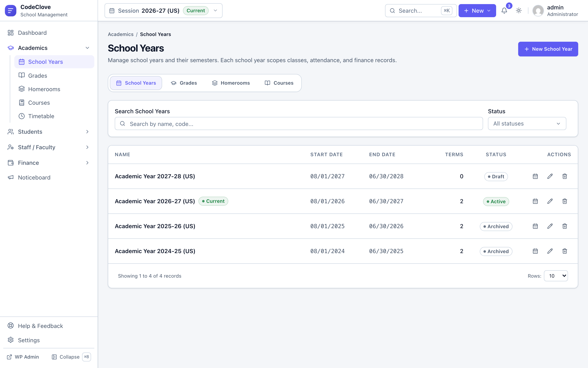Open the New quick-create dropdown

pos(477,11)
